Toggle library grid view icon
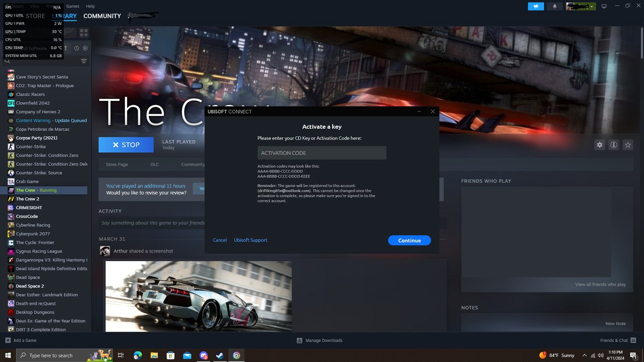Viewport: 644px width, 362px height. coord(84,33)
